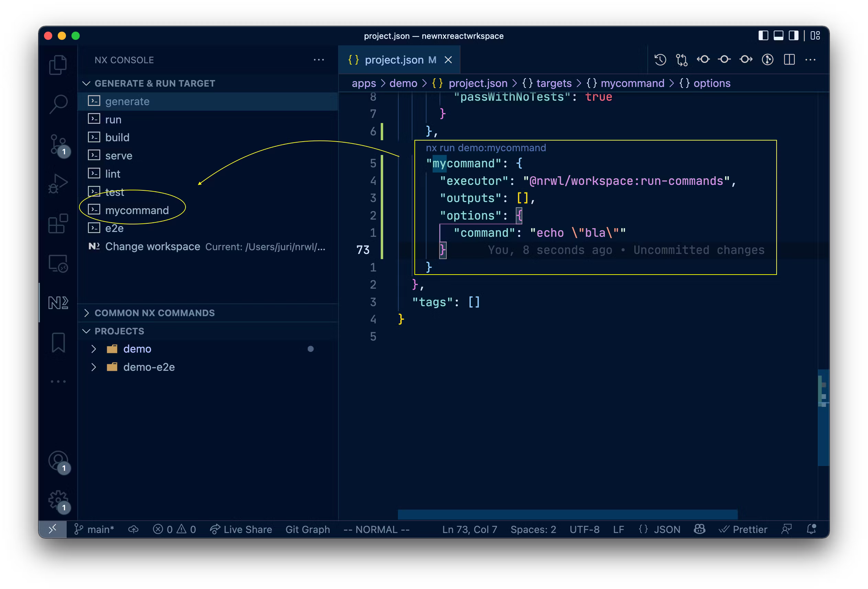Open the Nx Console activity bar icon
Screen dimensions: 868x589
(x=58, y=302)
